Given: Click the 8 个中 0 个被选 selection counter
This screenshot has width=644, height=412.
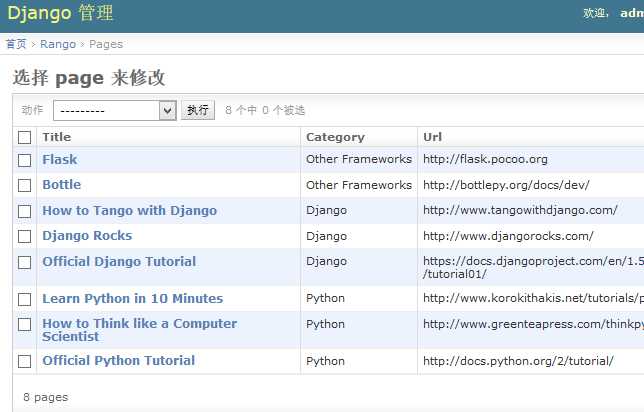Looking at the screenshot, I should pyautogui.click(x=265, y=110).
